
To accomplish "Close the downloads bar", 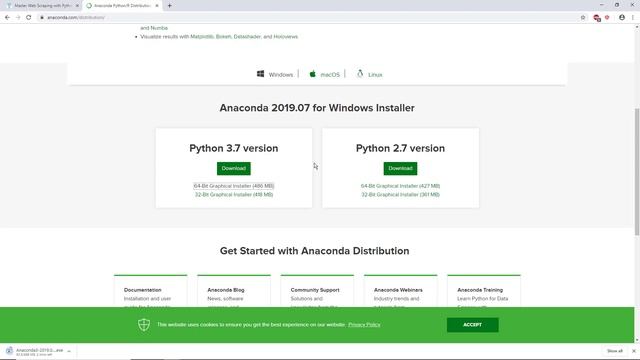I will 633,351.
